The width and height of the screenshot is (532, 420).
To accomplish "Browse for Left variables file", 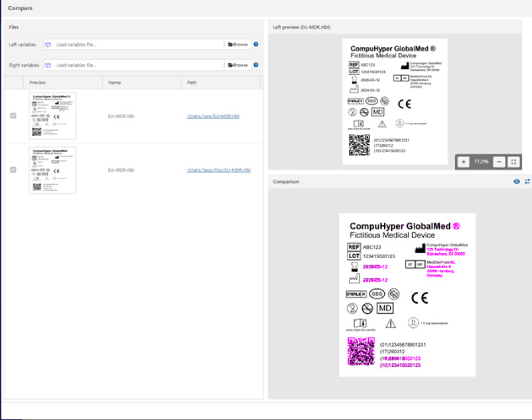I will 238,44.
